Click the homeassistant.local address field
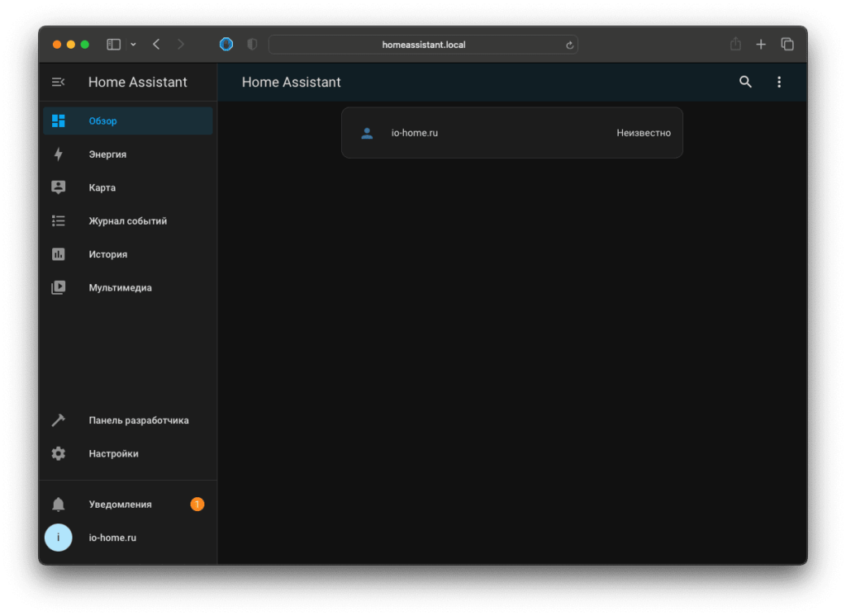This screenshot has width=846, height=616. pyautogui.click(x=424, y=45)
